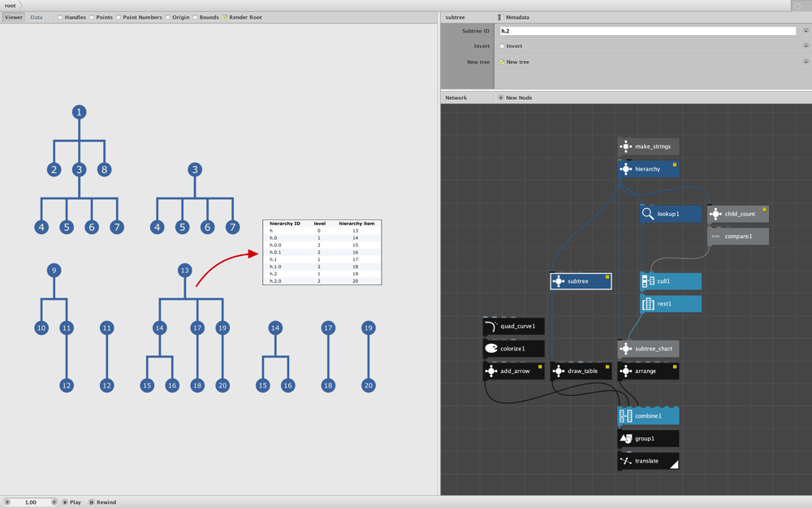Uncheck the New tree checkbox

pos(502,63)
